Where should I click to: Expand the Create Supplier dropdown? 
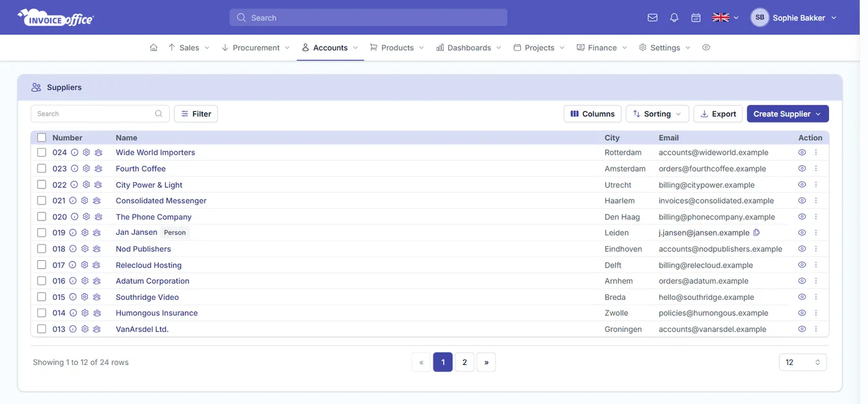point(818,114)
